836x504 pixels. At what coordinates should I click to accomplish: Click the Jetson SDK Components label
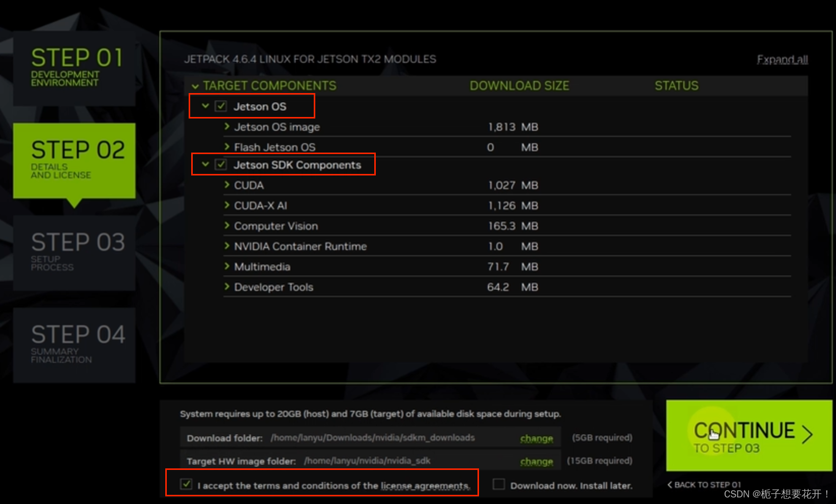(x=297, y=165)
